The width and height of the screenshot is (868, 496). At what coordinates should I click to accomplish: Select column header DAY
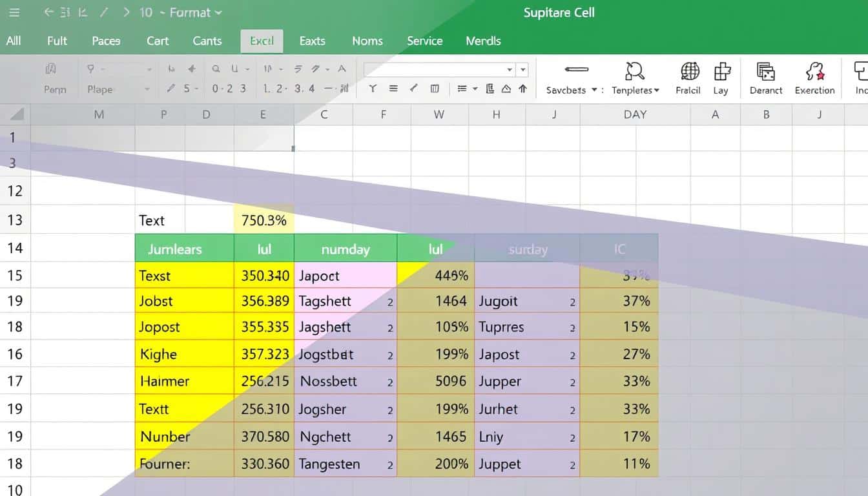coord(634,115)
